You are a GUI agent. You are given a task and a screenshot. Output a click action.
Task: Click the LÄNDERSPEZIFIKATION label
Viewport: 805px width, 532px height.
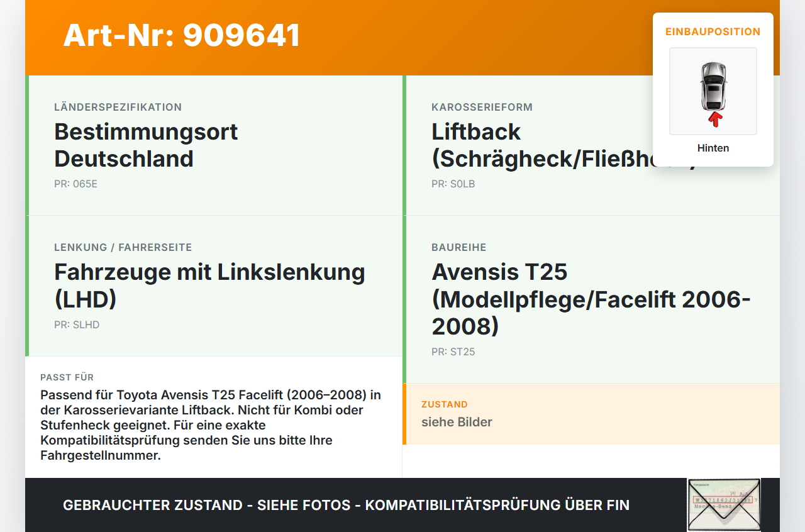tap(118, 107)
